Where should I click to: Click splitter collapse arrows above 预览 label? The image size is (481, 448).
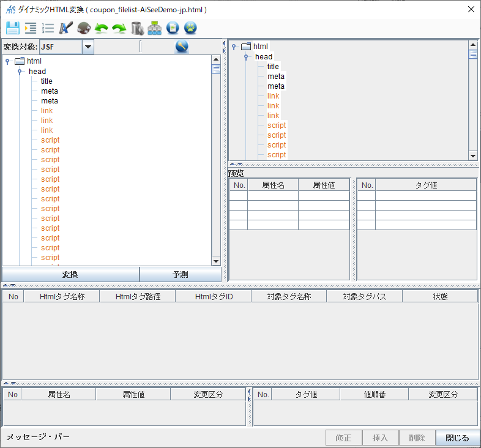click(236, 164)
